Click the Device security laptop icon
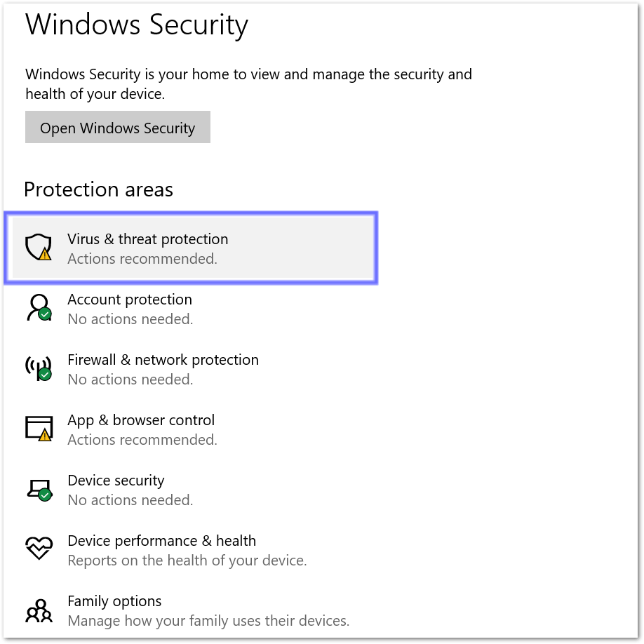644x644 pixels. click(39, 490)
